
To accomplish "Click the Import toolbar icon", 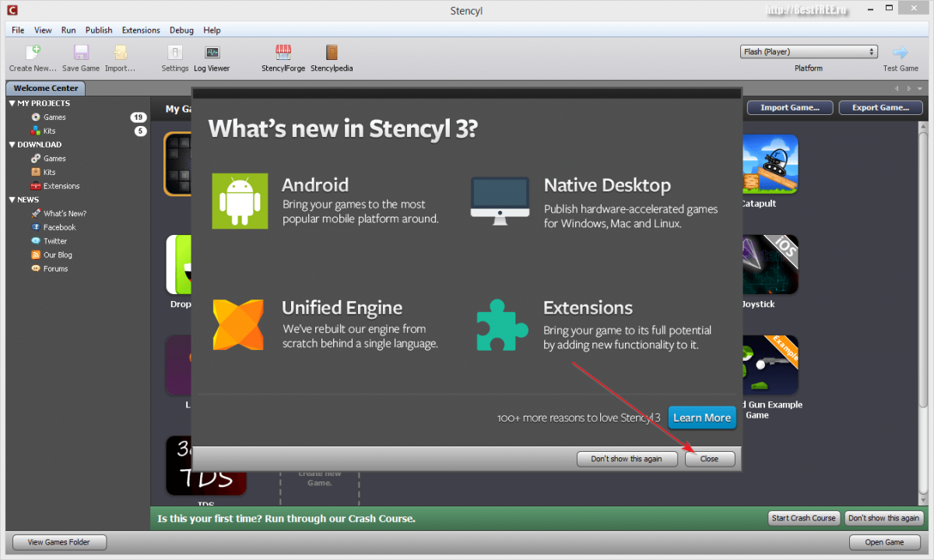I will 120,52.
